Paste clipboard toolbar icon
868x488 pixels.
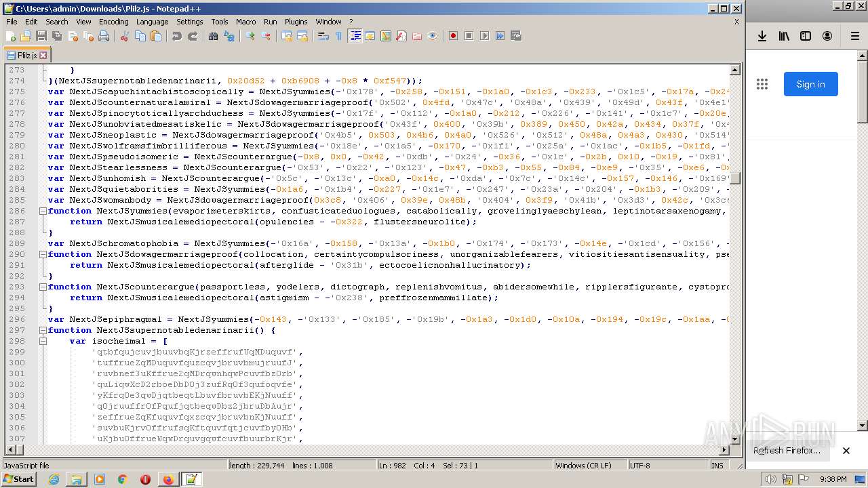point(155,36)
